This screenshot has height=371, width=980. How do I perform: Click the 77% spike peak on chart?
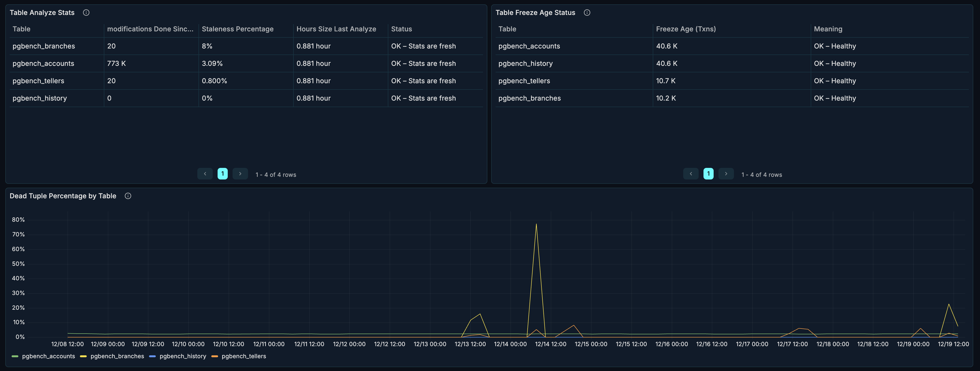[536, 224]
